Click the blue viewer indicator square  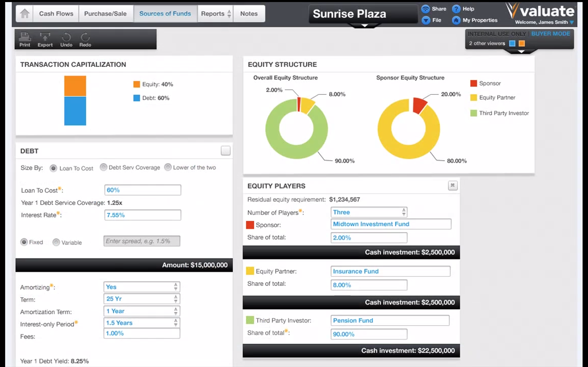[x=512, y=44]
